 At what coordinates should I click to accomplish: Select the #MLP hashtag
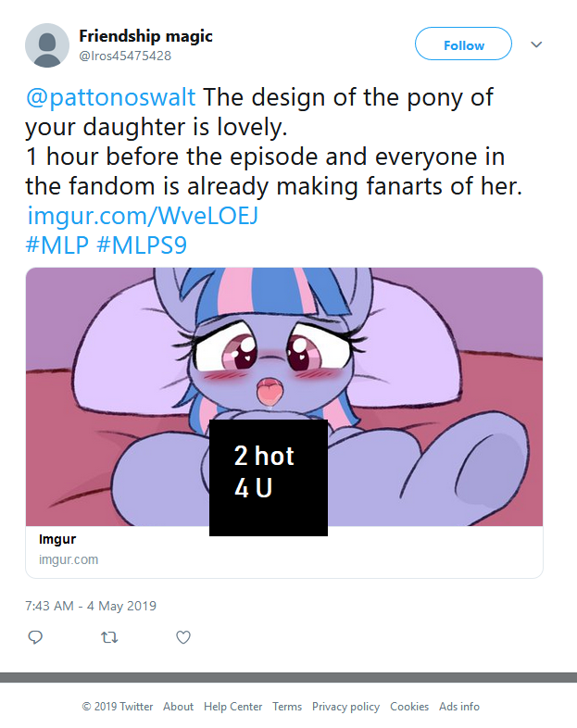pos(56,245)
